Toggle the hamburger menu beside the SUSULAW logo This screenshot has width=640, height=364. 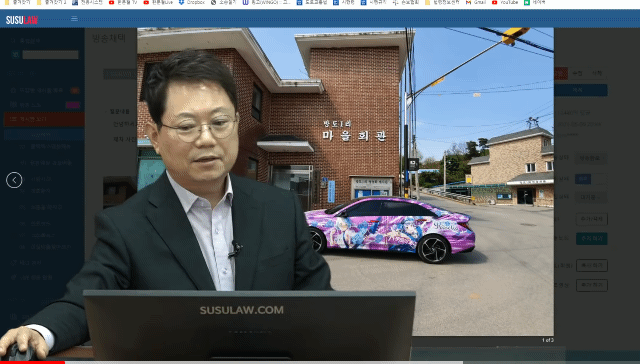coord(74,18)
